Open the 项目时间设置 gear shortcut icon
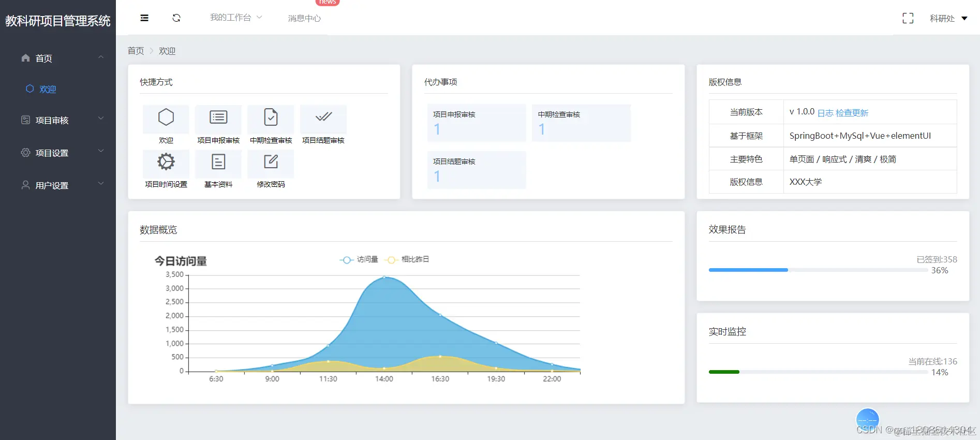The image size is (980, 440). point(166,162)
